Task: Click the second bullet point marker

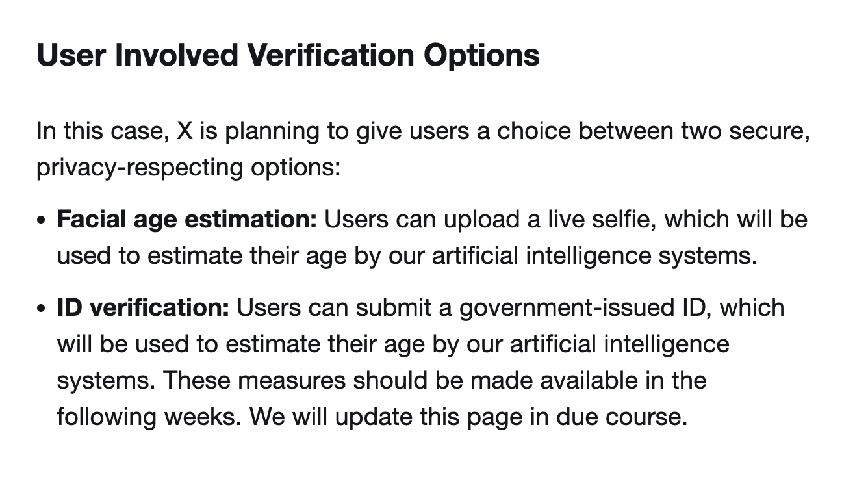Action: [42, 307]
